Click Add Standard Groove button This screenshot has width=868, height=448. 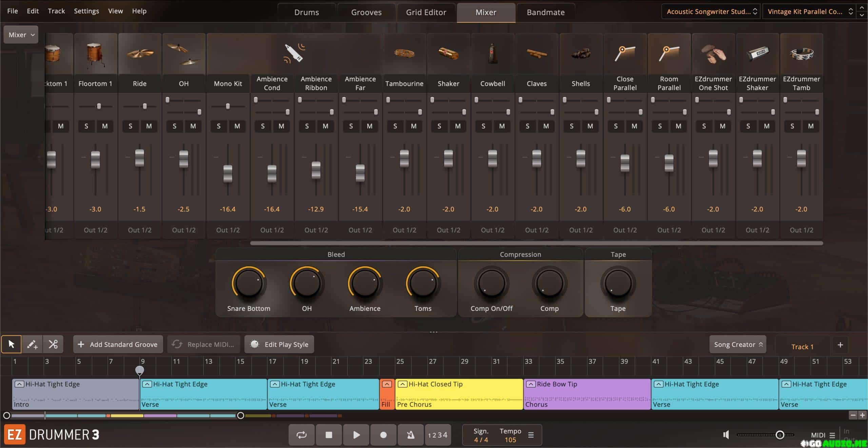coord(118,344)
